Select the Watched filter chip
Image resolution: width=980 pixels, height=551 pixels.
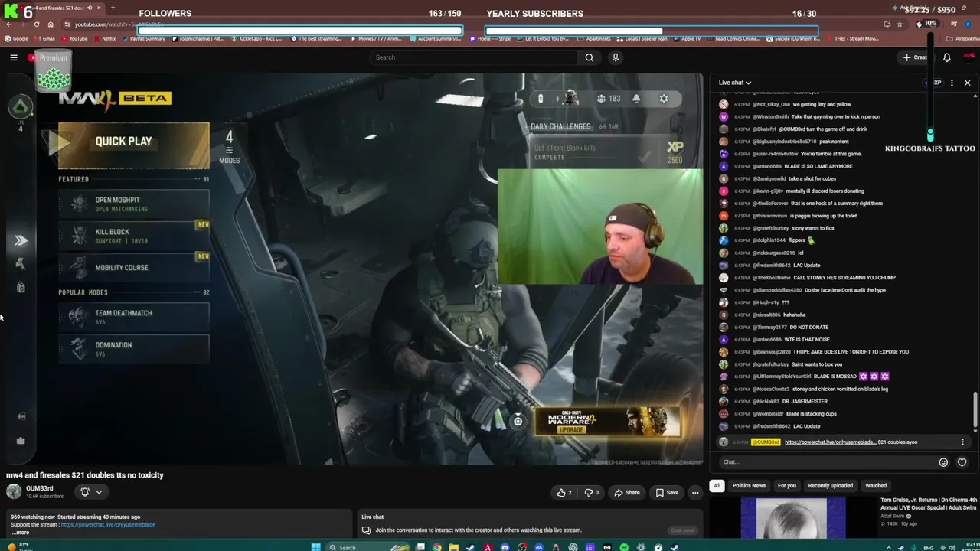(876, 485)
